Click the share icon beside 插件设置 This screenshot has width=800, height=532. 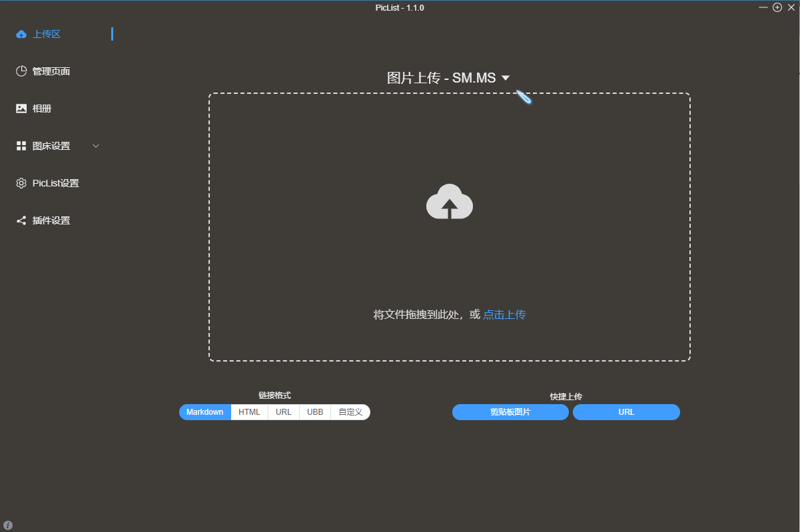click(x=21, y=220)
